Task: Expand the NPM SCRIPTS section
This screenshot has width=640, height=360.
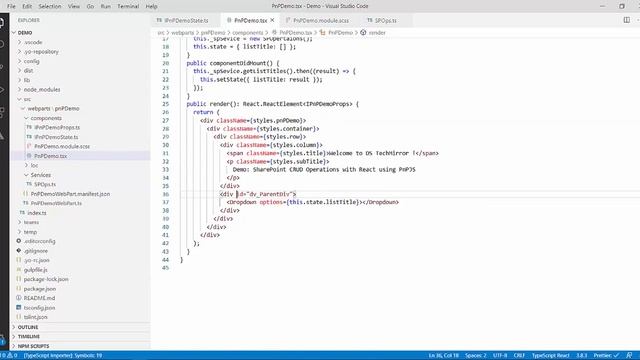Action: point(33,346)
